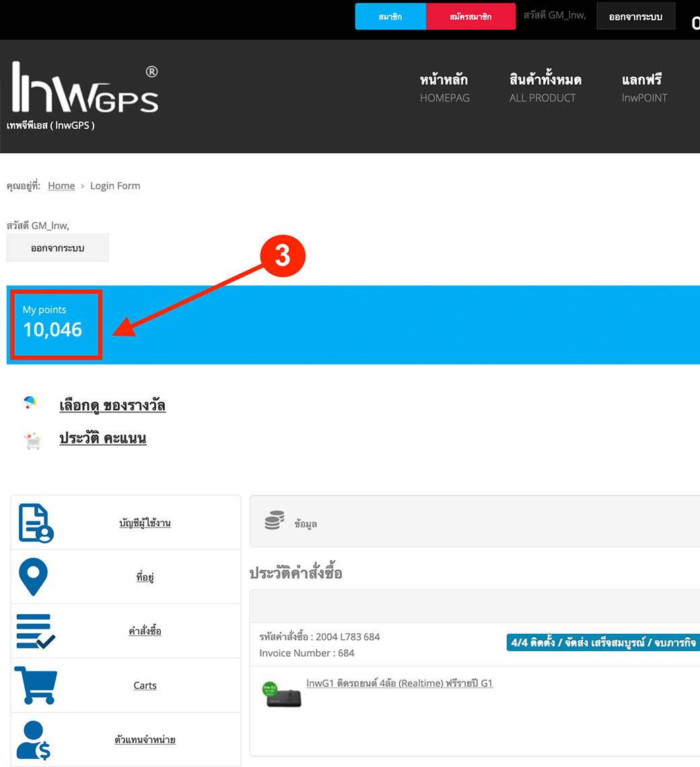
Task: Click the user account document icon
Action: (x=36, y=523)
